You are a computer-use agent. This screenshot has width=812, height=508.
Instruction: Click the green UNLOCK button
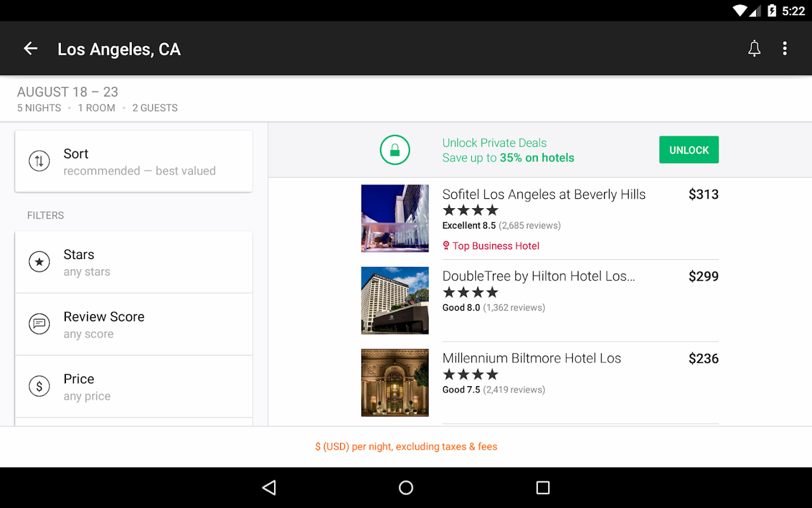pyautogui.click(x=689, y=150)
